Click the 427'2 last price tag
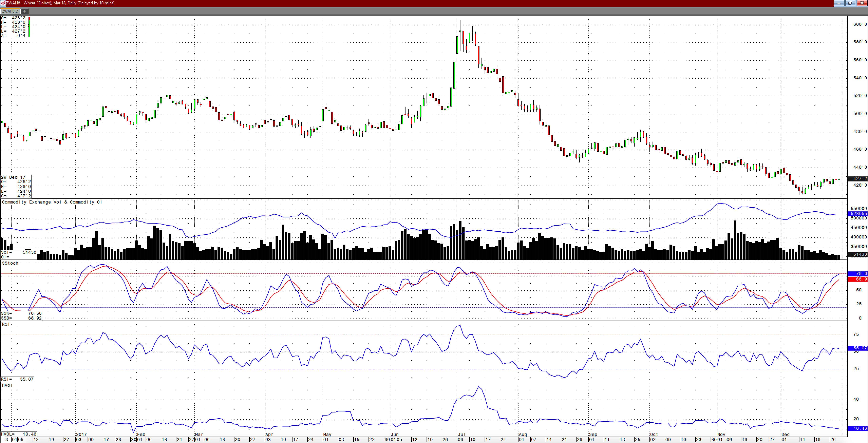868x443 pixels. click(857, 179)
